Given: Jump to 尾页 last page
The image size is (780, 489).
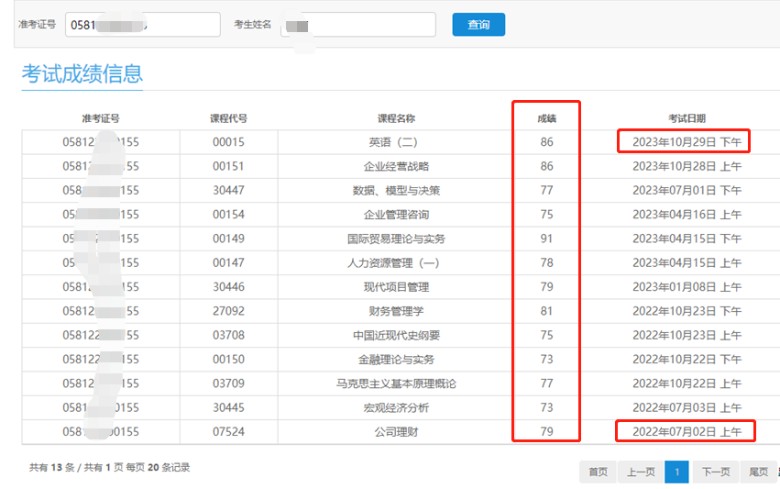Looking at the screenshot, I should click(x=758, y=471).
